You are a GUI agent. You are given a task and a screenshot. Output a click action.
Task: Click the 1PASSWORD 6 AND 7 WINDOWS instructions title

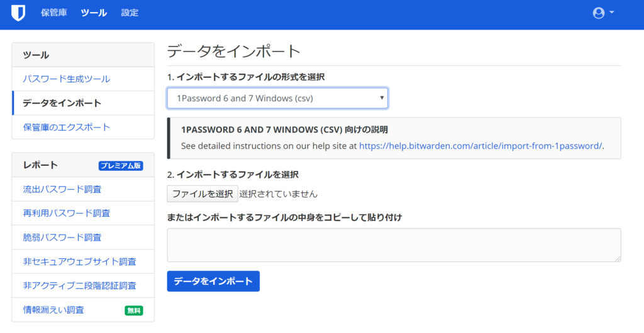(284, 129)
